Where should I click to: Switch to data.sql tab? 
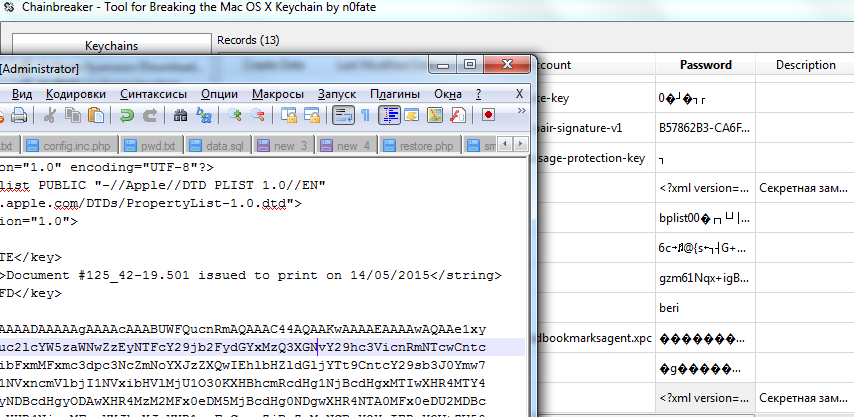coord(220,146)
